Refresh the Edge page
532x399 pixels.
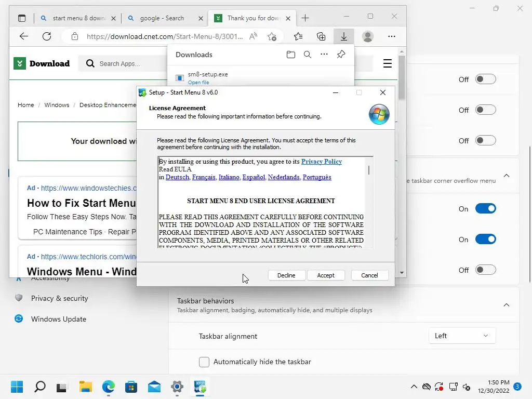pos(47,36)
